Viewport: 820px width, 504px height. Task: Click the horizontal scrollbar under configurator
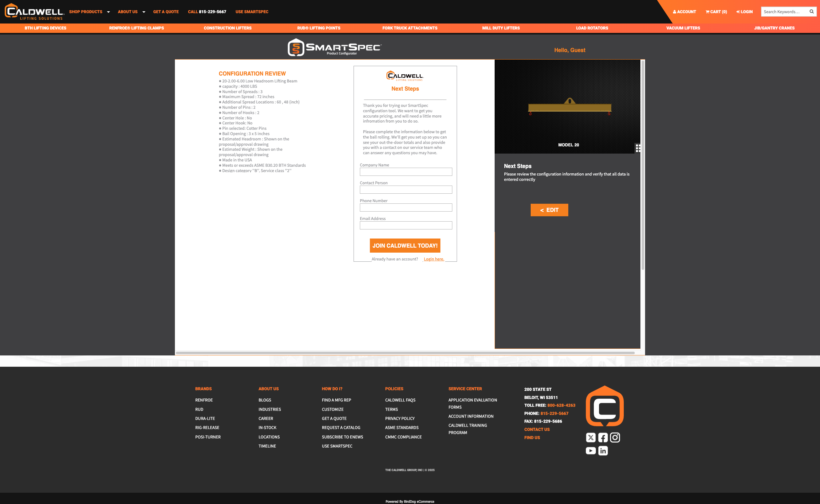pyautogui.click(x=405, y=353)
